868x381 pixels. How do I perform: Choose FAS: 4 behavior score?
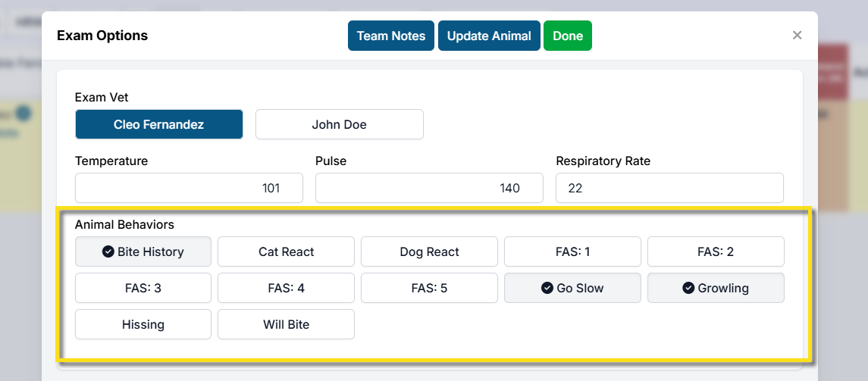tap(286, 288)
